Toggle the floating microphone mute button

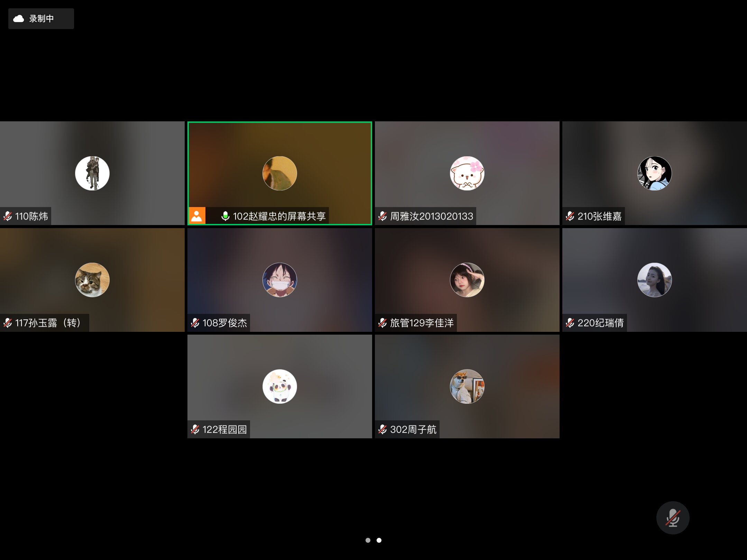tap(673, 517)
